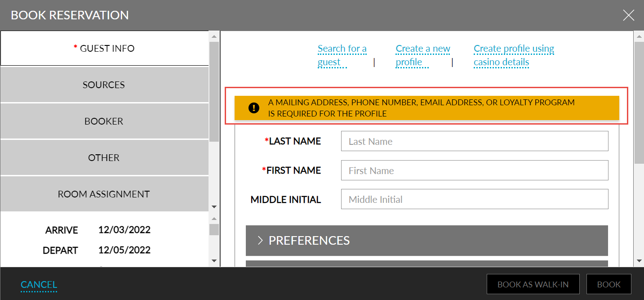Viewport: 644px width, 300px height.
Task: Switch to the Sources tab
Action: 104,85
